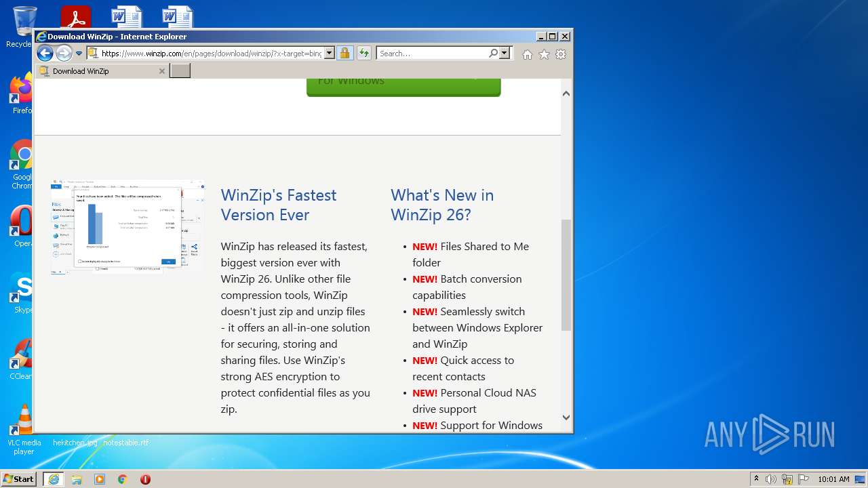Open the Start menu

[18, 479]
